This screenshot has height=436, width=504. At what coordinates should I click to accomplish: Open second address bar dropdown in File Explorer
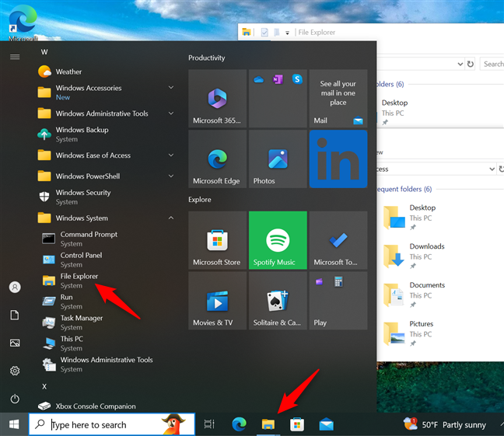(x=492, y=169)
